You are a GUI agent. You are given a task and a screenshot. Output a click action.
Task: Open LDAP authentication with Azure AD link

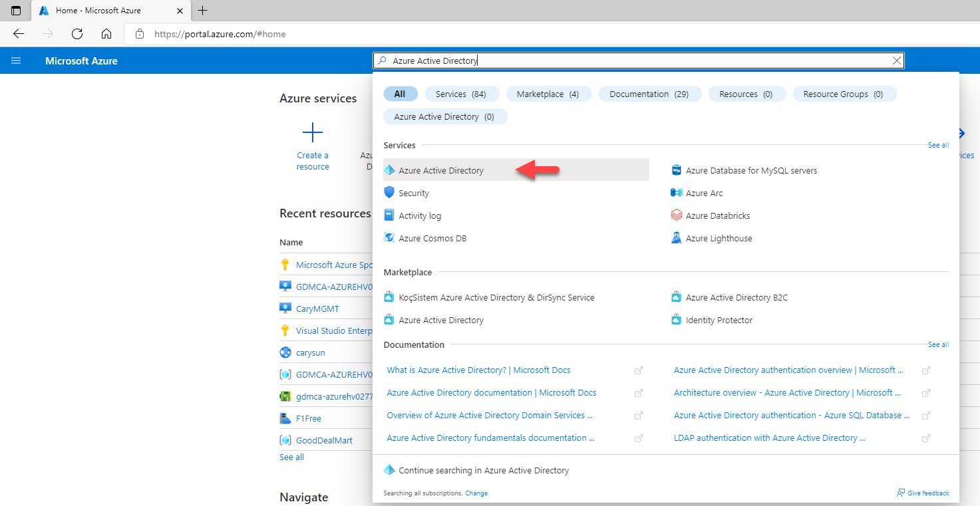[770, 438]
